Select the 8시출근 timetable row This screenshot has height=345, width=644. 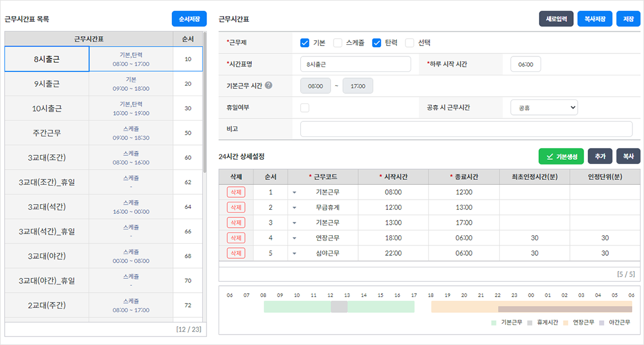click(x=104, y=59)
